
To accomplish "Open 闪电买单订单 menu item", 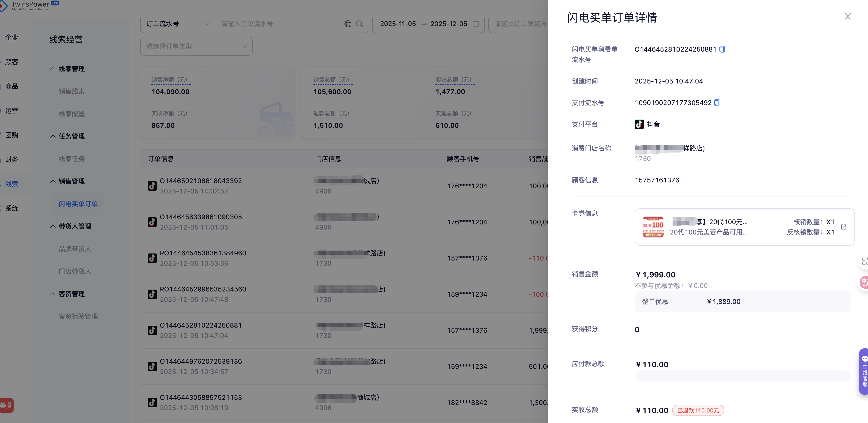I will coord(78,204).
